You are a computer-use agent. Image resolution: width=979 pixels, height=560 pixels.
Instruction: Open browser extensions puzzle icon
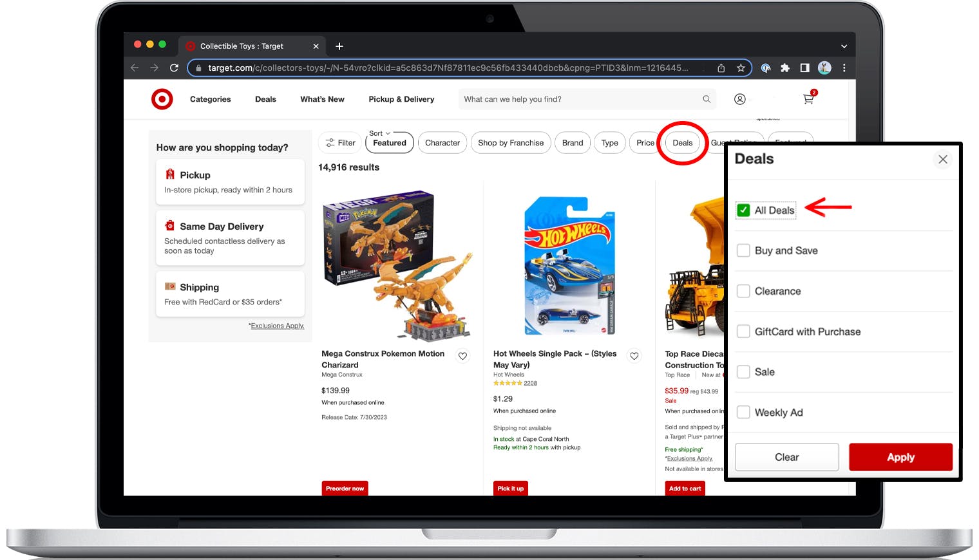pos(784,68)
